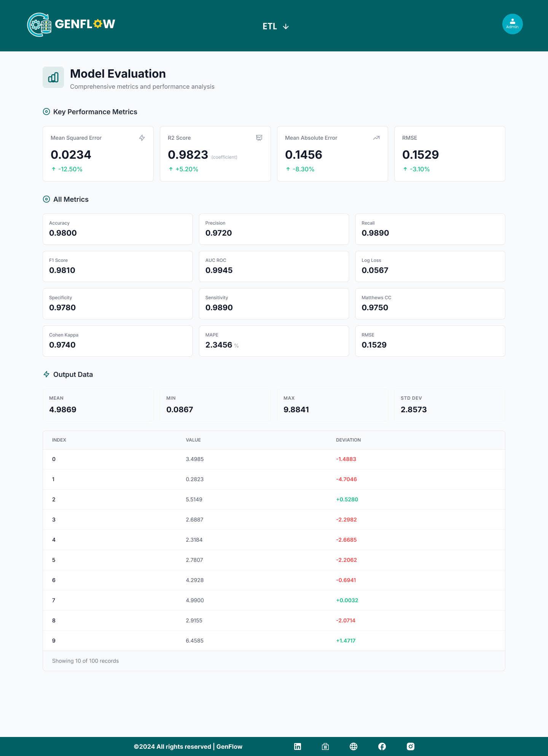Select the Mean Squared Error value 0.0234
548x756 pixels.
71,155
